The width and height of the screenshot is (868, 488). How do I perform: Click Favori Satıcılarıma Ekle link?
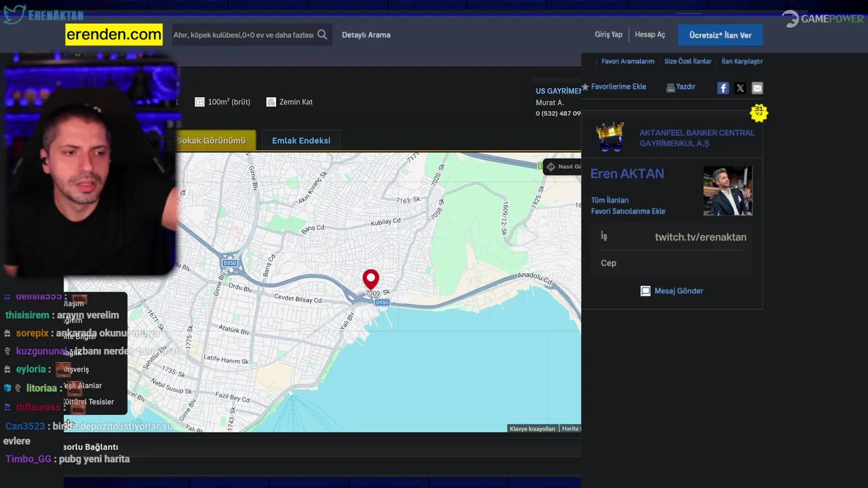628,211
